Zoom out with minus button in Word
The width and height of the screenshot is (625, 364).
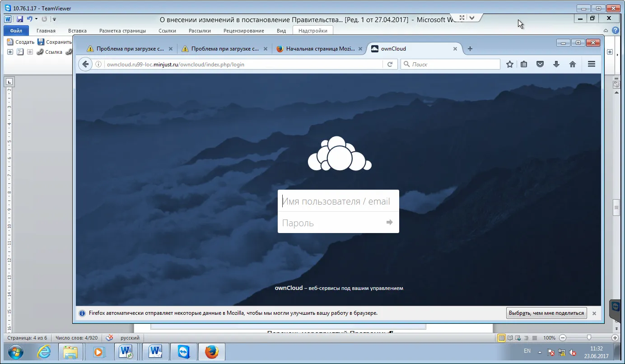click(563, 338)
